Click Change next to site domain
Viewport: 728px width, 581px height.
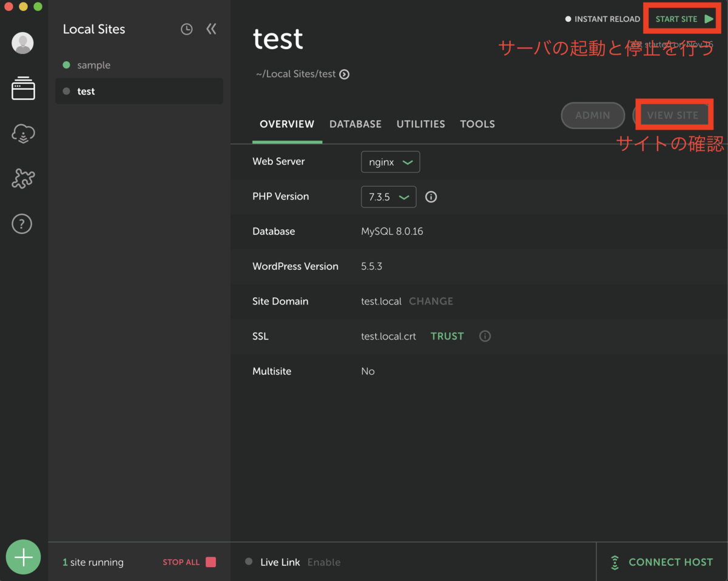click(431, 301)
